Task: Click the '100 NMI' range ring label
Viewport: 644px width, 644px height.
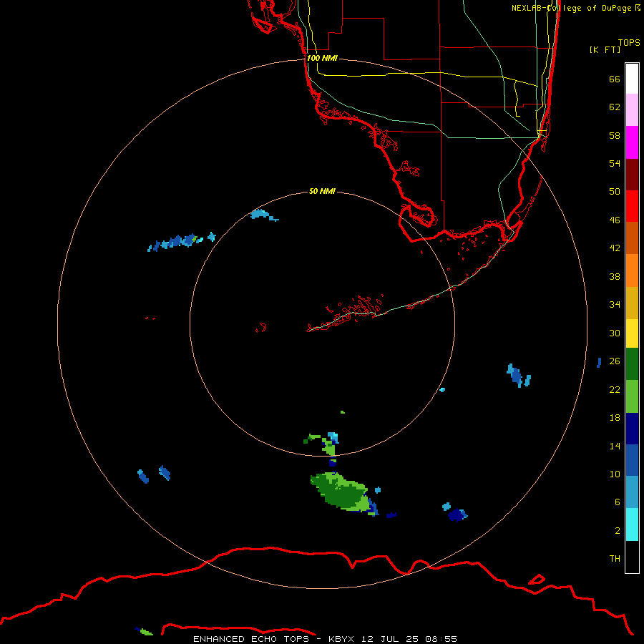Action: coord(322,59)
